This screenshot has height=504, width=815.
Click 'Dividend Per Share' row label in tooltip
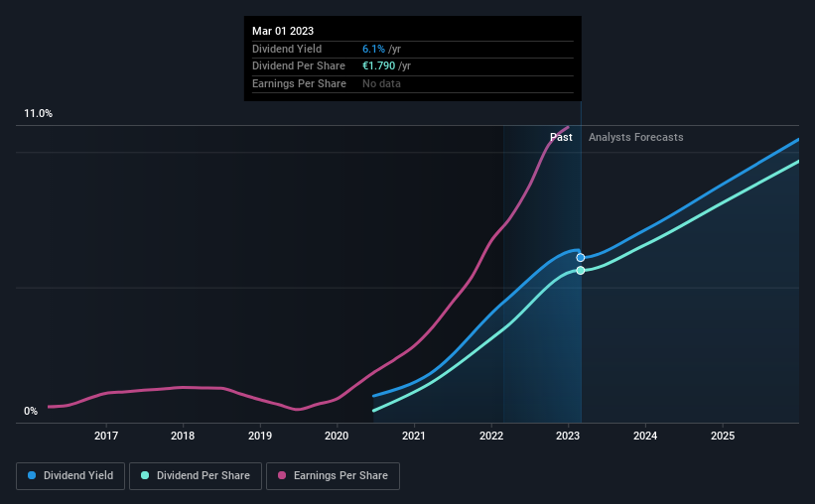pos(299,66)
